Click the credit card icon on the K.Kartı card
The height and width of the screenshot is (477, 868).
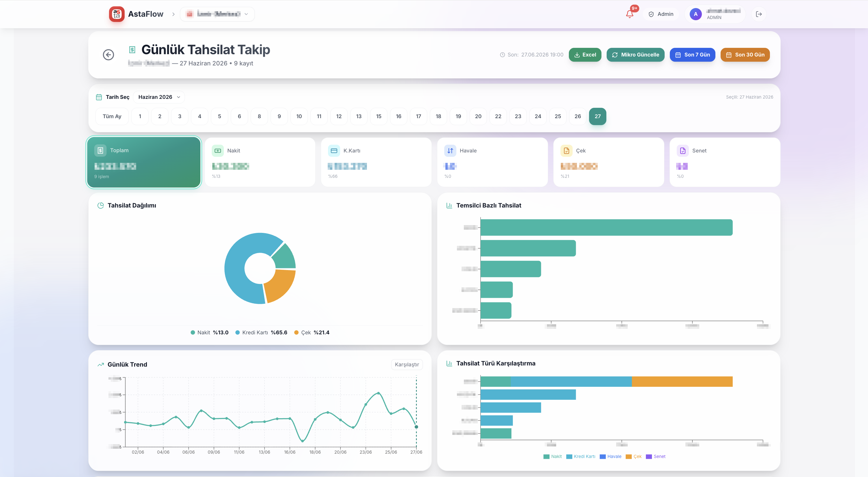point(334,150)
